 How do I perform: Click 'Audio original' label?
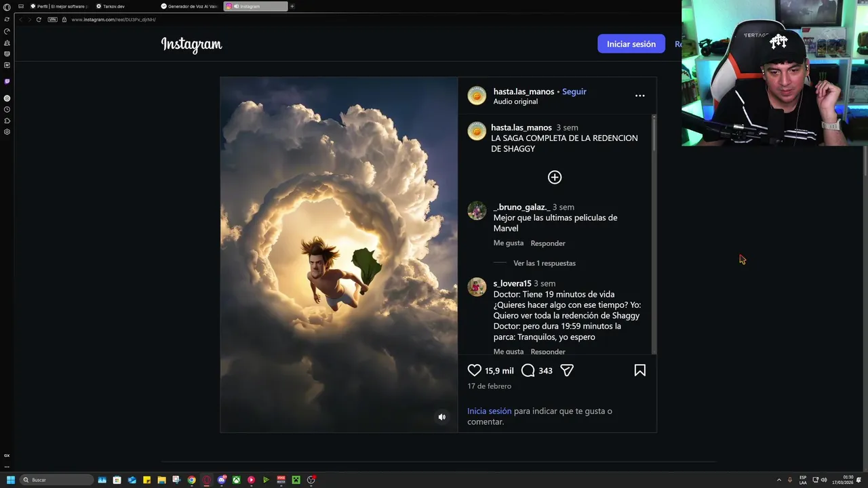pos(515,102)
